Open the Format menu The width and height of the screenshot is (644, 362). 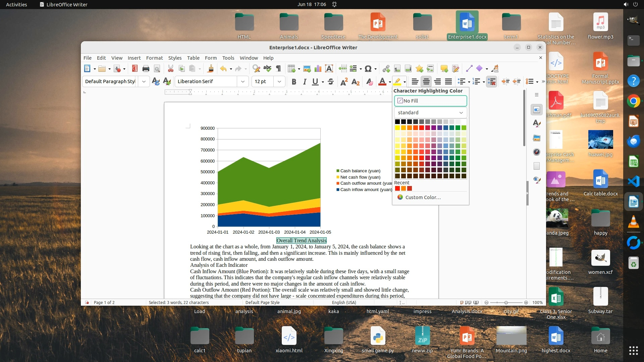154,58
